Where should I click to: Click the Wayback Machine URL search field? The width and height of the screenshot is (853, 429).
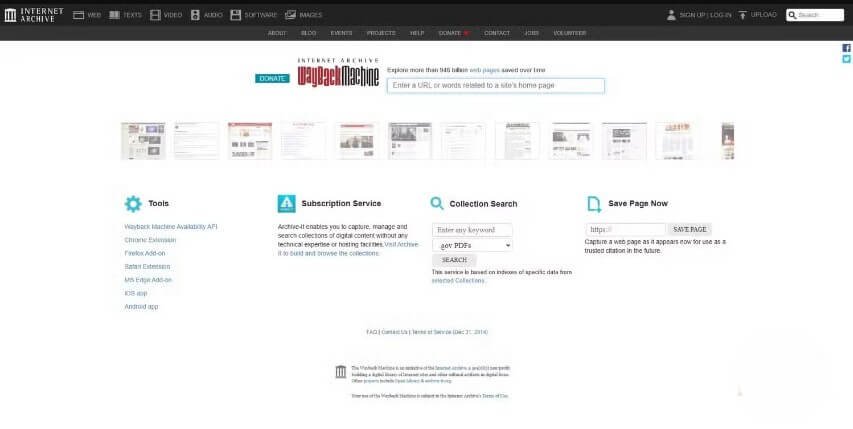[495, 86]
